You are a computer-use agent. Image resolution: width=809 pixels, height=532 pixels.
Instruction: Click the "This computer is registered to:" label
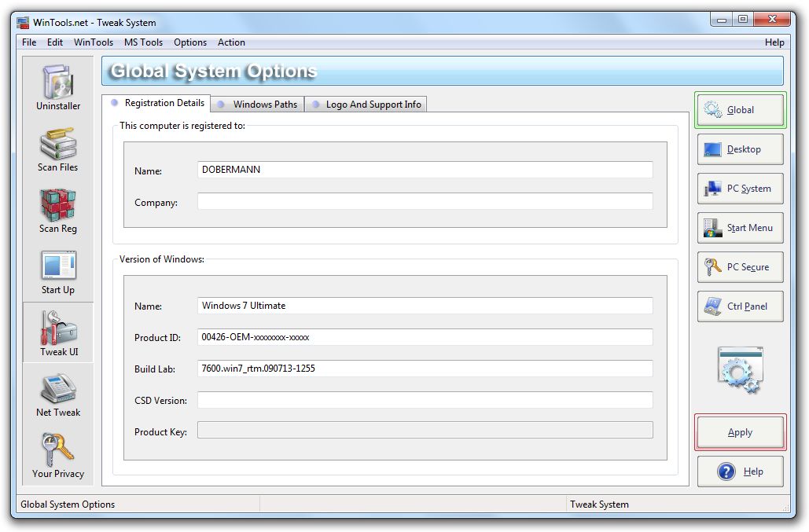[182, 126]
